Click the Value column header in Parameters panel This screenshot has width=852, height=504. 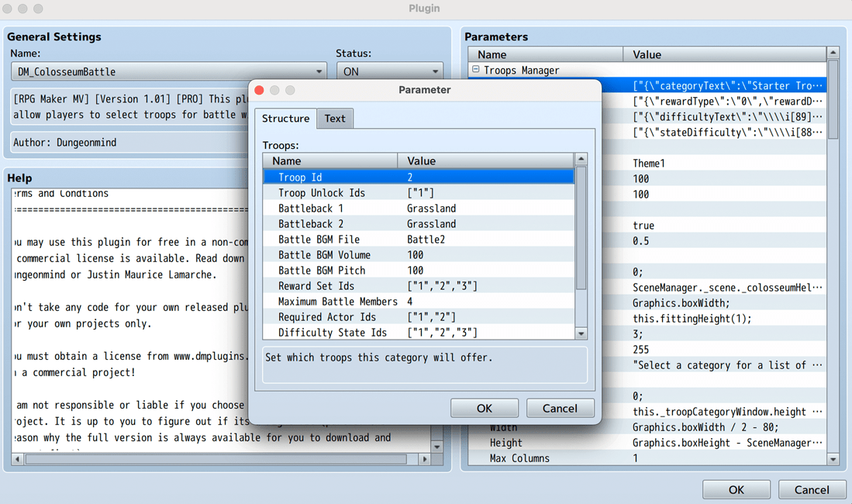point(724,54)
